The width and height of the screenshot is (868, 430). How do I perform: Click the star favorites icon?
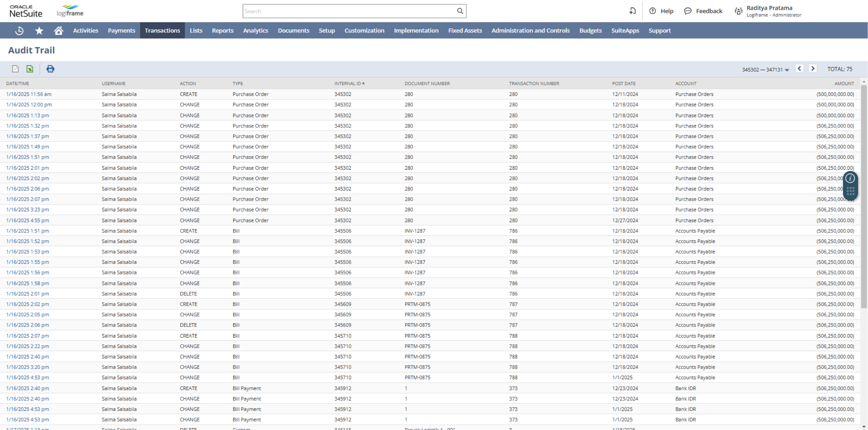pyautogui.click(x=39, y=30)
